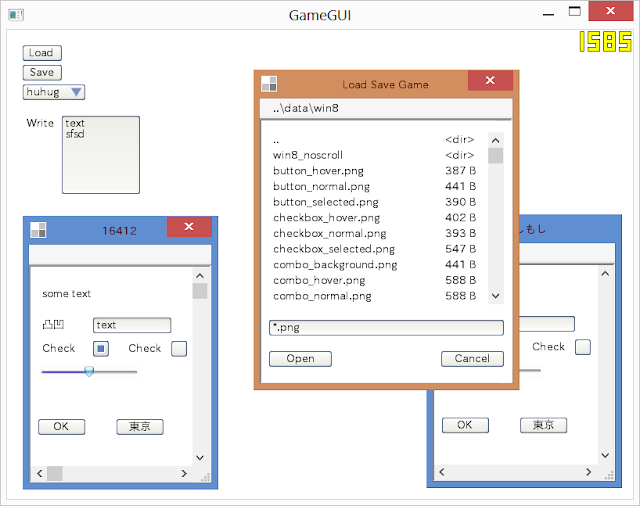Click the 東京 button in 16412 window

pyautogui.click(x=140, y=427)
